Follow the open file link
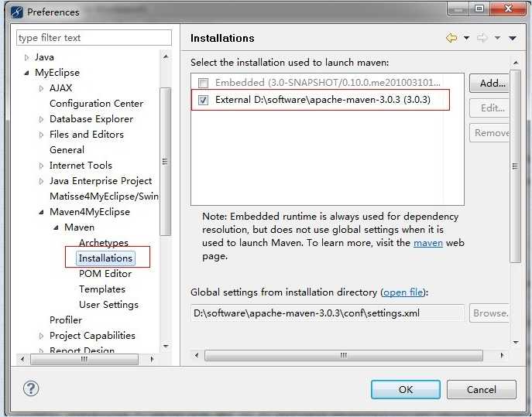This screenshot has height=417, width=532. [x=403, y=292]
